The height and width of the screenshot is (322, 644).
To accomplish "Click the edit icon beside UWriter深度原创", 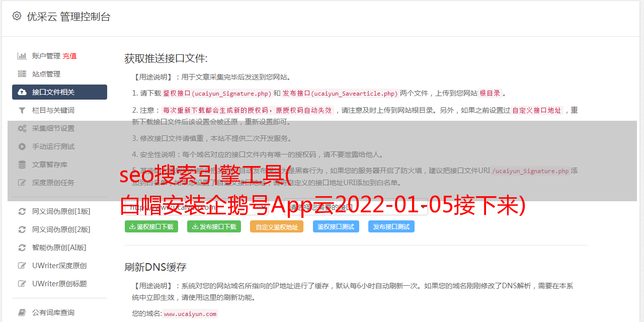I will [22, 266].
